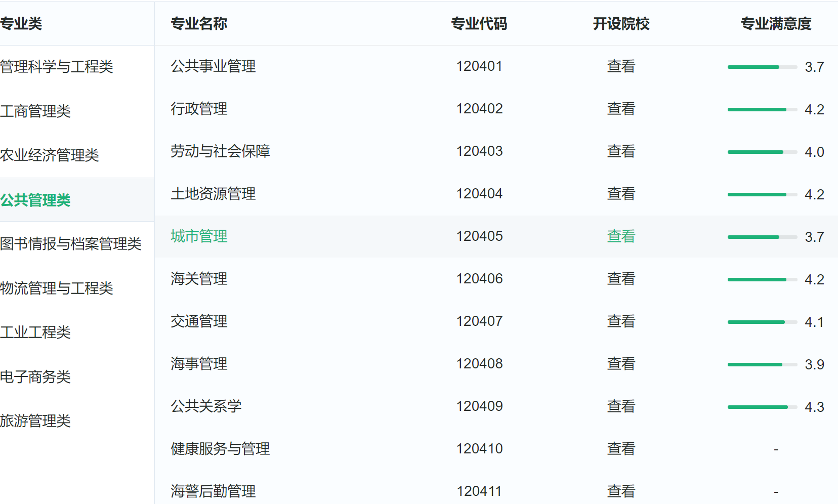Open the 图书情报与档案管理类 category
The image size is (838, 504).
pyautogui.click(x=71, y=244)
